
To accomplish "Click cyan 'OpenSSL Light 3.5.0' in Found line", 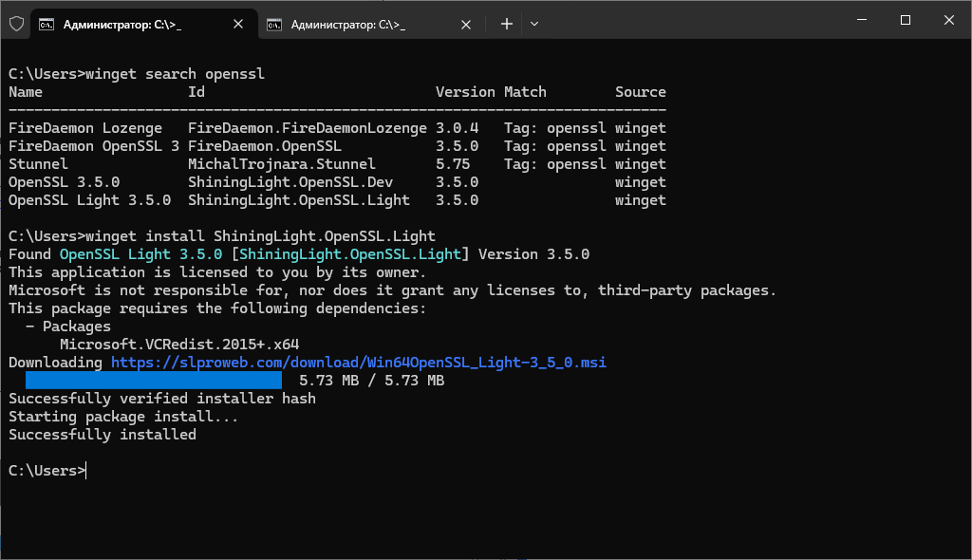I will (x=140, y=254).
